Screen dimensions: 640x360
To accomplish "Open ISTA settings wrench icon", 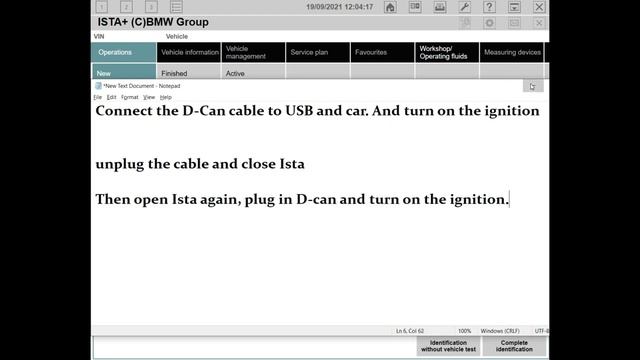I will tap(464, 7).
